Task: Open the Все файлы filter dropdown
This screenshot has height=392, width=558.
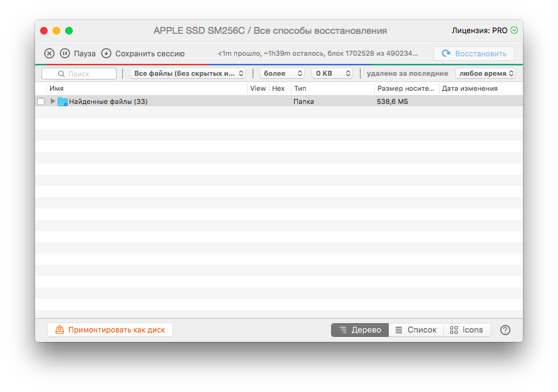Action: (x=187, y=73)
